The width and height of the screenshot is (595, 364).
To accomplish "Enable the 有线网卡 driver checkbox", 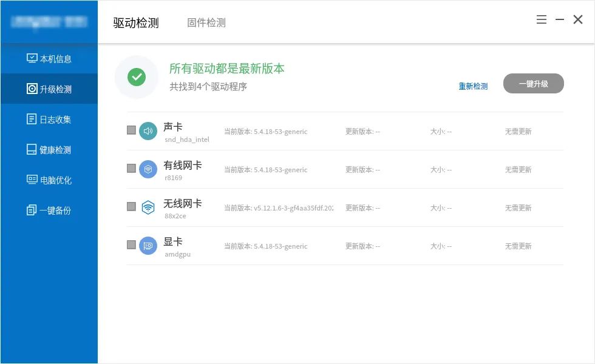I will [x=131, y=169].
